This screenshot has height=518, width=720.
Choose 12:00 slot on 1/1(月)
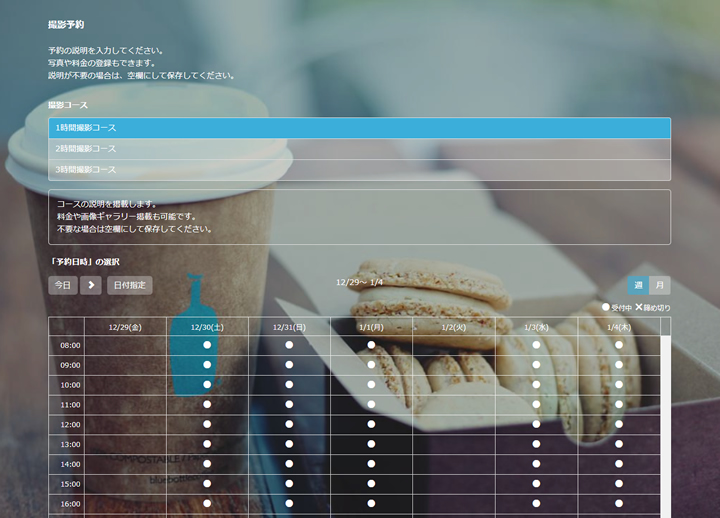click(371, 424)
